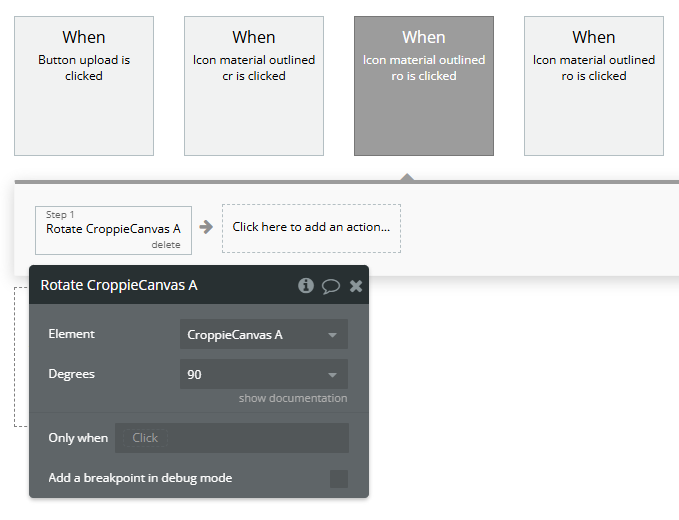
Task: Select the rightmost unselected 'ro is clicked' event
Action: click(594, 86)
